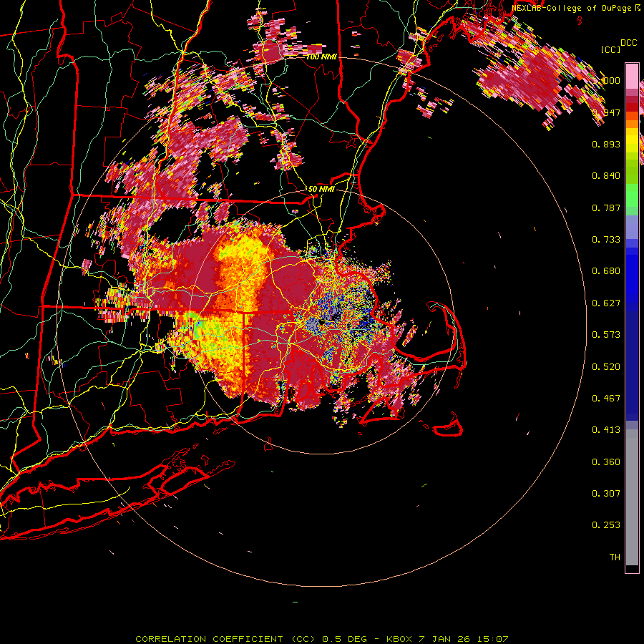Click the TH threshold label
644x644 pixels.
[x=615, y=557]
